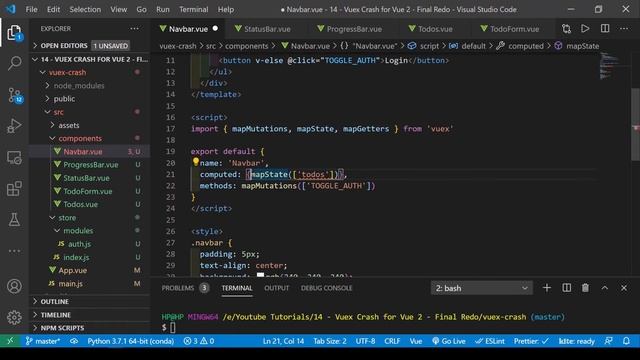The image size is (640, 360).
Task: Switch to the Output panel tab
Action: click(x=276, y=288)
